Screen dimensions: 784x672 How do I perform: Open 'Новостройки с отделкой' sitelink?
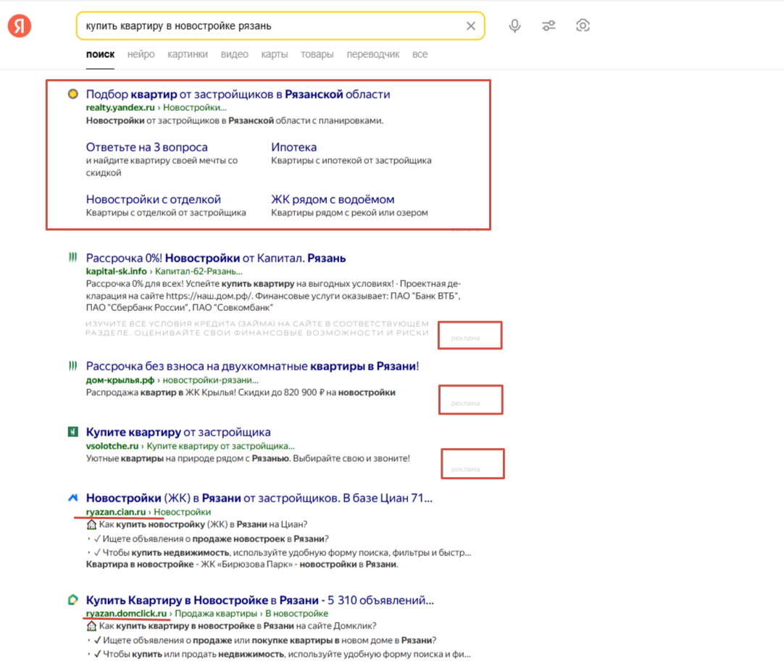[153, 199]
